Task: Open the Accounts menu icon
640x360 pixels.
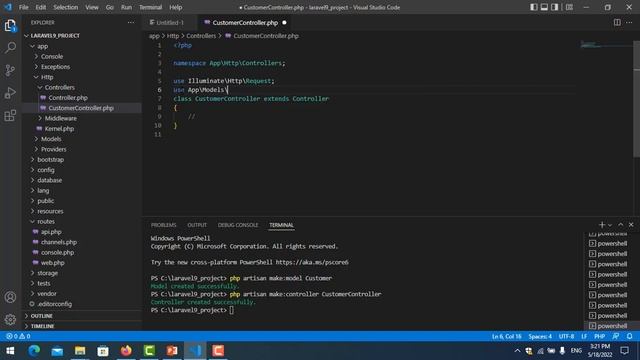Action: point(10,297)
